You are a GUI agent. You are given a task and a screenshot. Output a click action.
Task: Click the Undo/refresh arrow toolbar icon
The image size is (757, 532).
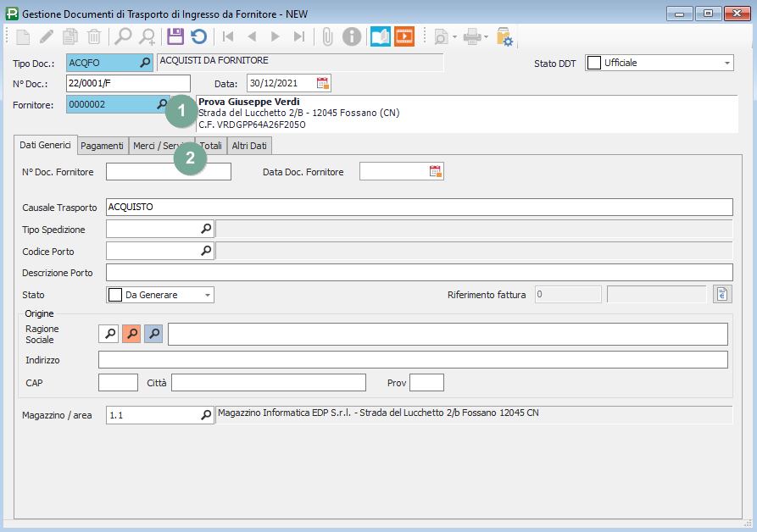(x=198, y=36)
